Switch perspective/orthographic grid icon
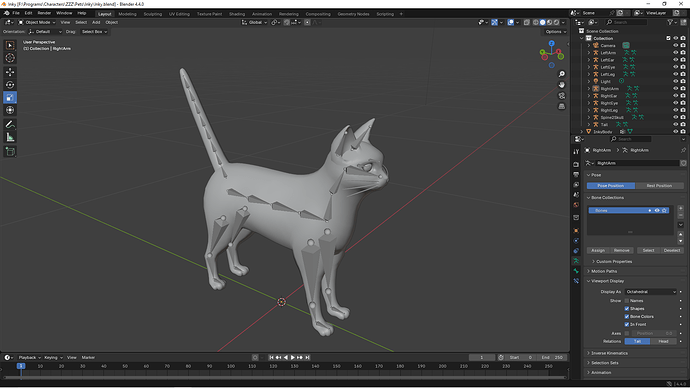Screen dimensions: 690x388 (562, 106)
